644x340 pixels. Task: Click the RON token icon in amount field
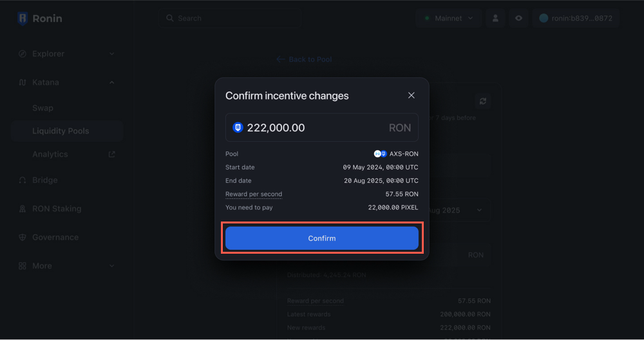coord(238,127)
